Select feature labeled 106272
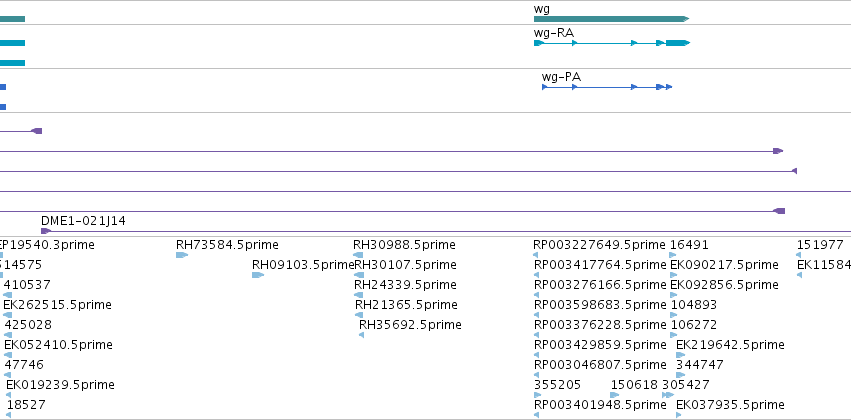851x420 pixels. pos(694,325)
